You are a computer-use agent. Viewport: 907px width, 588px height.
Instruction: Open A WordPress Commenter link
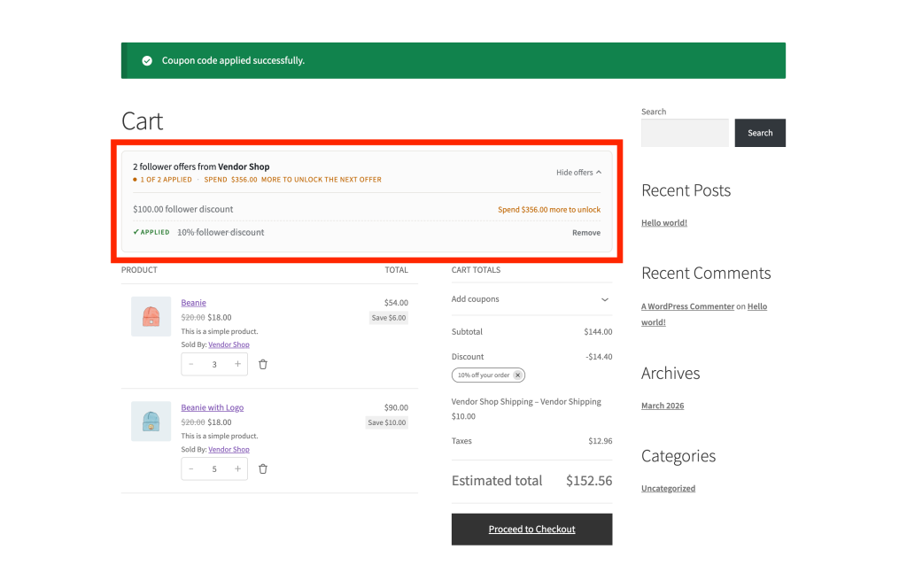coord(687,306)
